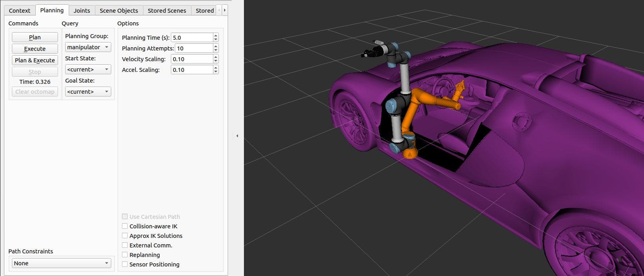This screenshot has height=276, width=644.
Task: Open the partially shown Stored tab
Action: (x=204, y=11)
